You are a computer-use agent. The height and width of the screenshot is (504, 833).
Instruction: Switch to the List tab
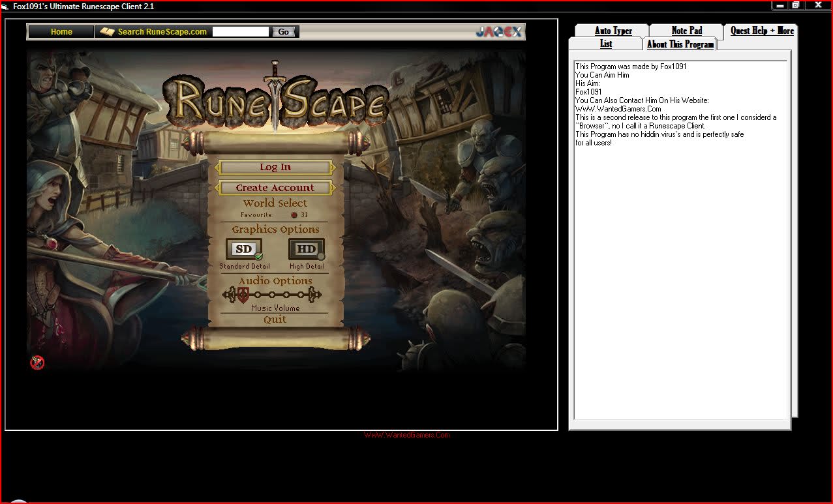point(606,44)
